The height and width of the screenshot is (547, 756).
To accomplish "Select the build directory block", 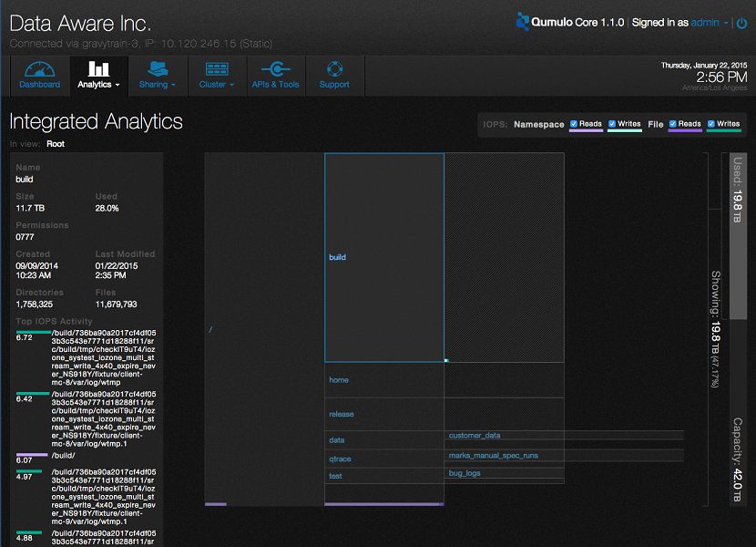I will point(384,257).
